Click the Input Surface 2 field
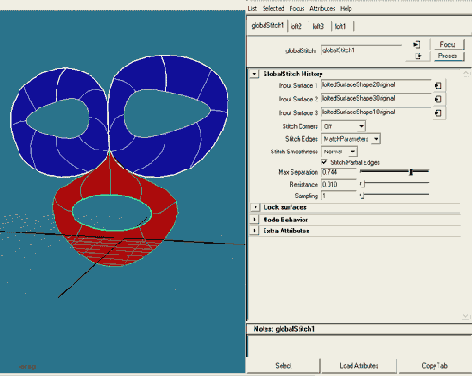The width and height of the screenshot is (472, 376). [376, 99]
